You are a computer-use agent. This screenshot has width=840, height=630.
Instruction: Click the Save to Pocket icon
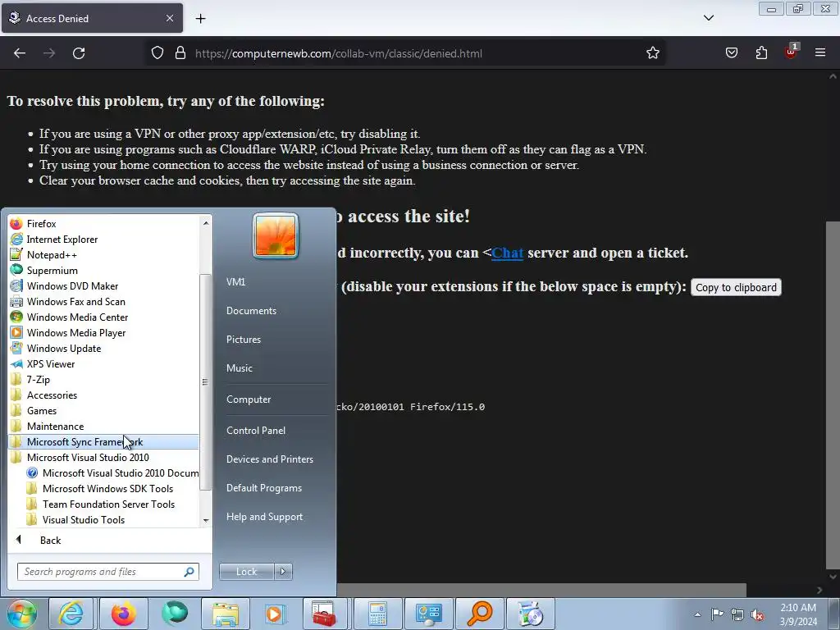pos(731,53)
